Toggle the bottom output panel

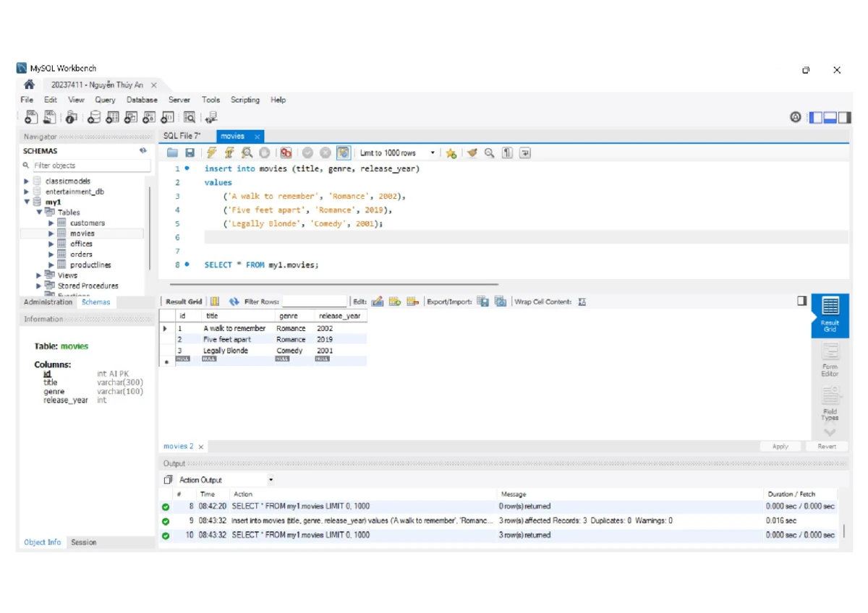830,118
